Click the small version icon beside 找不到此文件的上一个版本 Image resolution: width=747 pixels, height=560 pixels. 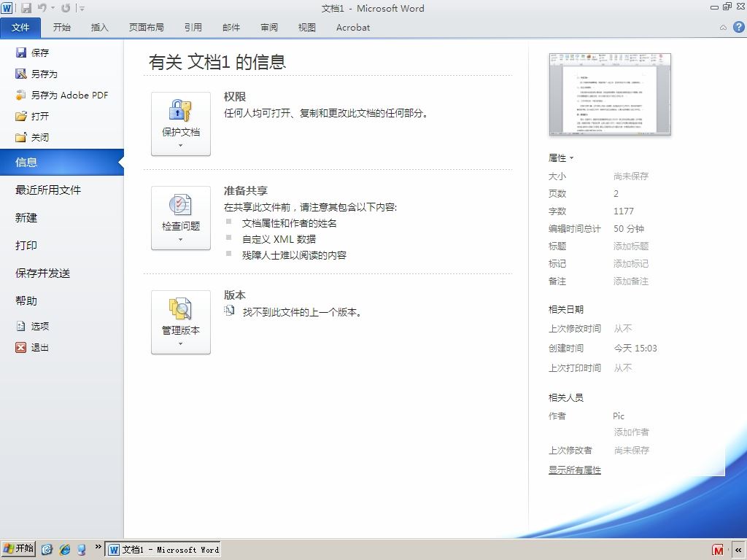[229, 311]
